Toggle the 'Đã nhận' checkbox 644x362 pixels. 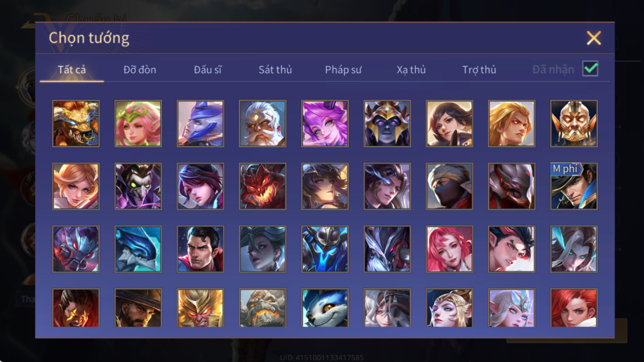[x=590, y=69]
